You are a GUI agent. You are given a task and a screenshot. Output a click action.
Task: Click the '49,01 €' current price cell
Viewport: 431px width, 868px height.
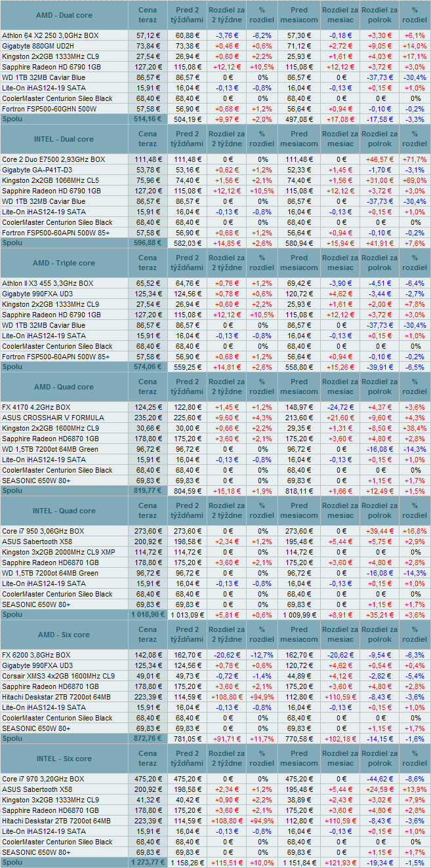148,676
